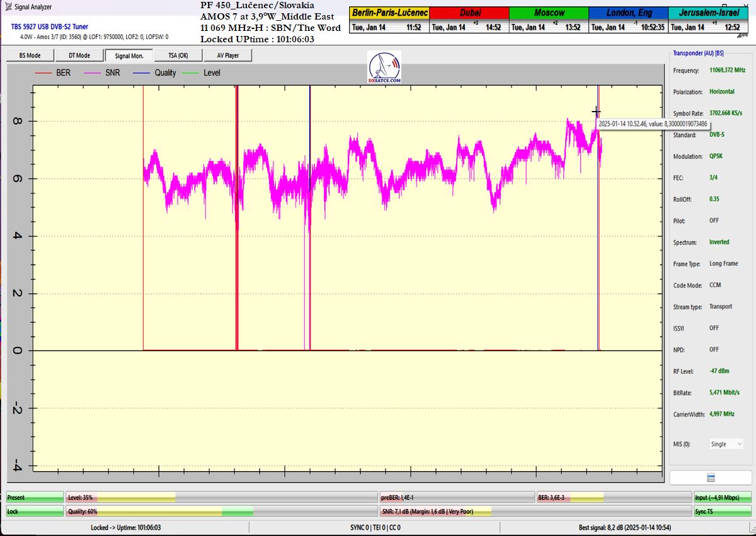Click the crosshair cursor marker on the graph
Viewport: 756px width, 536px height.
pyautogui.click(x=596, y=112)
